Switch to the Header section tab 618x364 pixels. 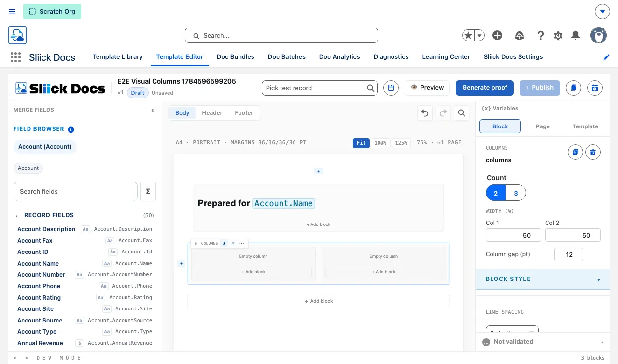point(212,113)
